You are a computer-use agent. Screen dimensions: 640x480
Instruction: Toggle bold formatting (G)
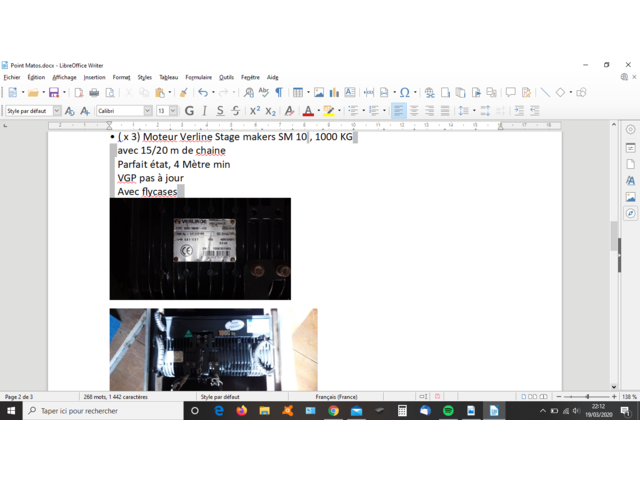tap(189, 111)
